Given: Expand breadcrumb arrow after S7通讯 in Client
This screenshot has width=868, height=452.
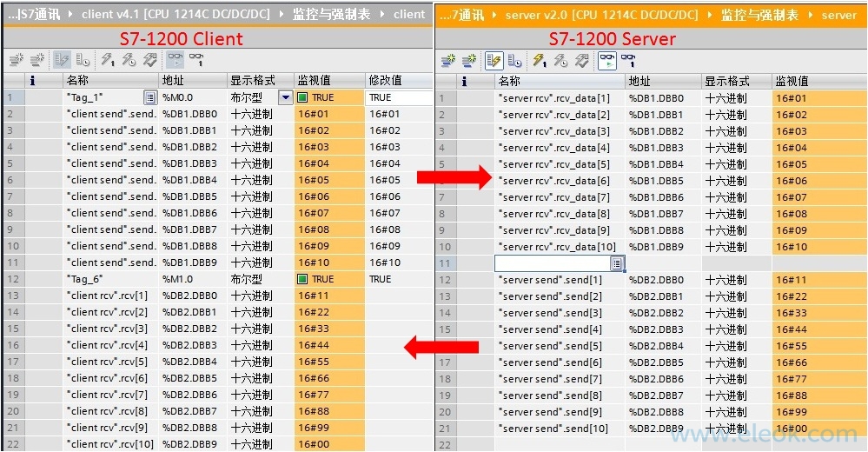Looking at the screenshot, I should 70,15.
